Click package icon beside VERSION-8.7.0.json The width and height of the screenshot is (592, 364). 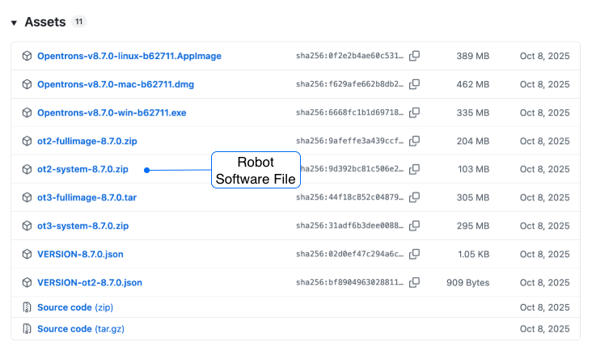27,254
